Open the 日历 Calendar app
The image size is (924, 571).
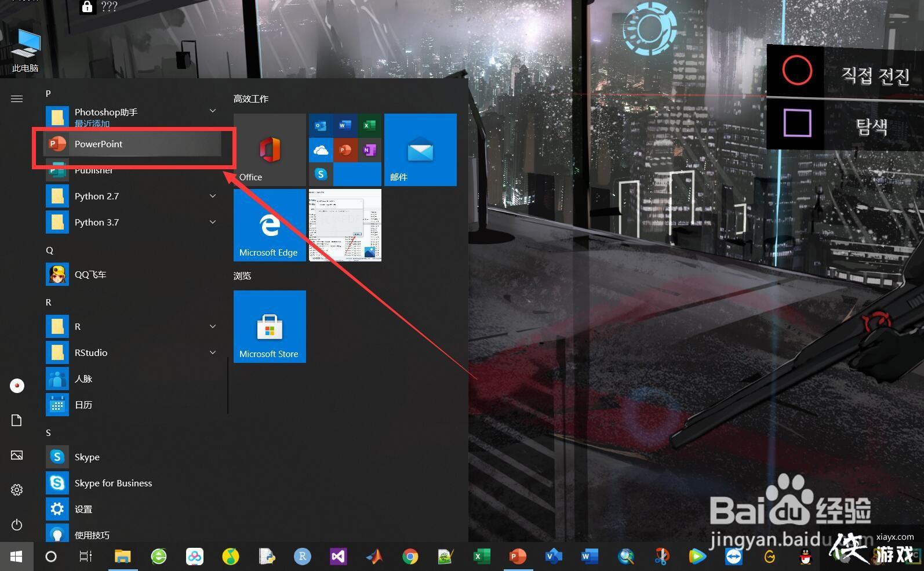pyautogui.click(x=133, y=405)
